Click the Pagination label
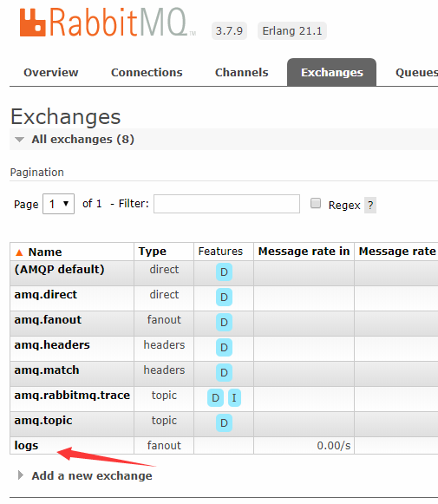 37,173
